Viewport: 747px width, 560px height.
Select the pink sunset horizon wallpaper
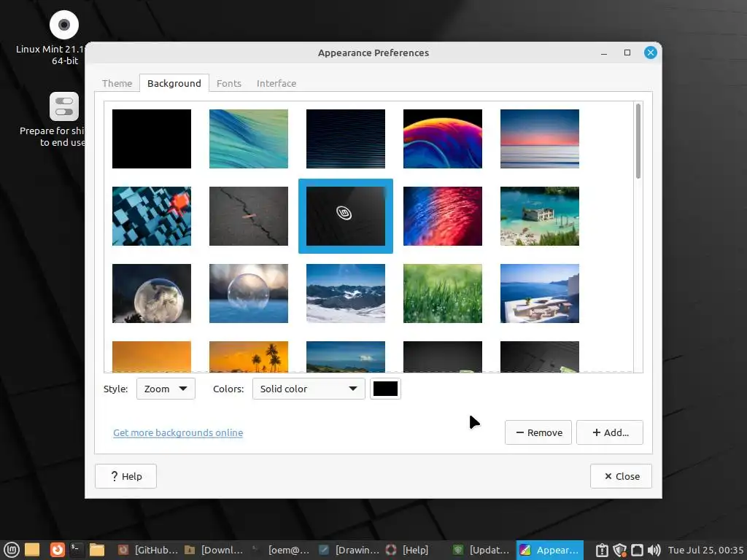tap(540, 139)
